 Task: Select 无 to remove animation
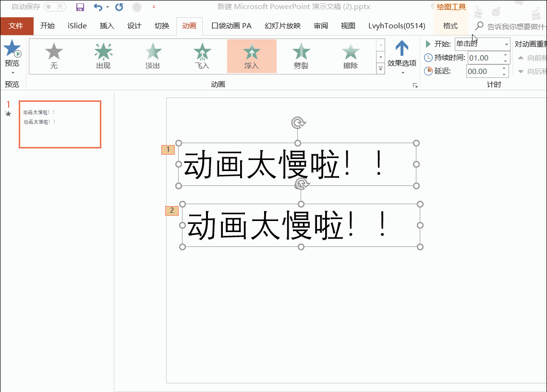click(x=54, y=56)
